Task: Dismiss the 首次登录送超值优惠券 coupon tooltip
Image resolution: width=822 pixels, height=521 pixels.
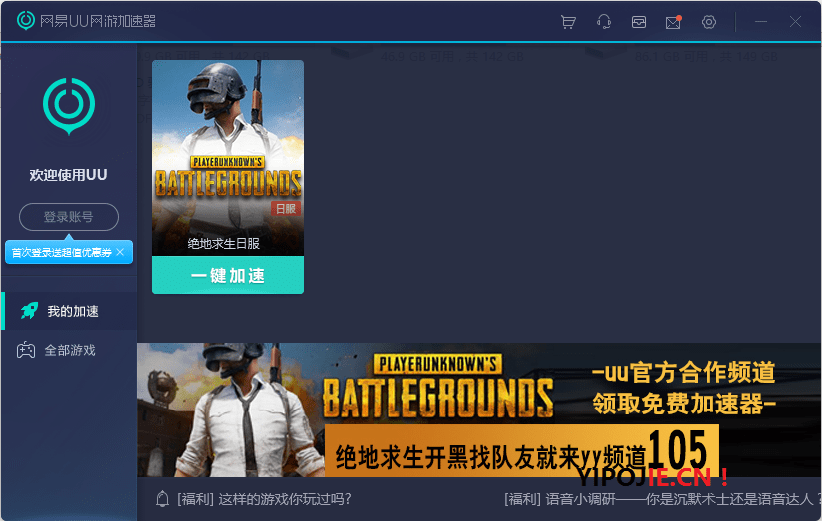Action: tap(120, 252)
